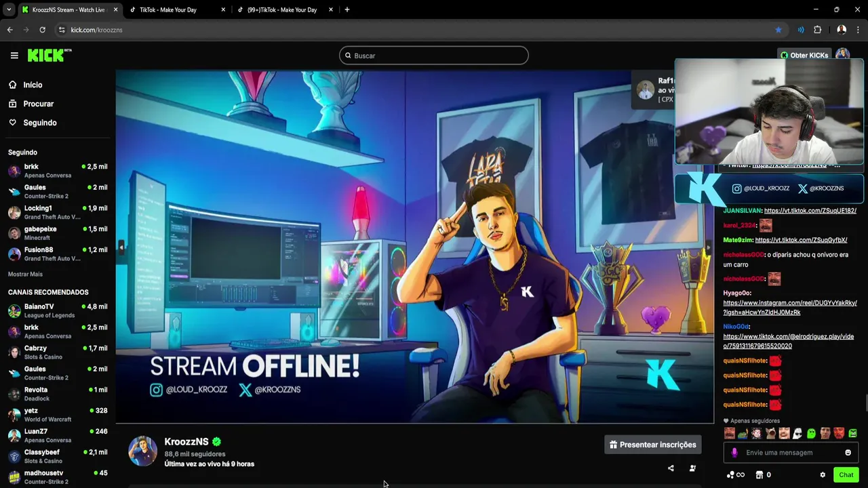The image size is (868, 488).
Task: Open Procurar in the sidebar
Action: pyautogui.click(x=38, y=104)
